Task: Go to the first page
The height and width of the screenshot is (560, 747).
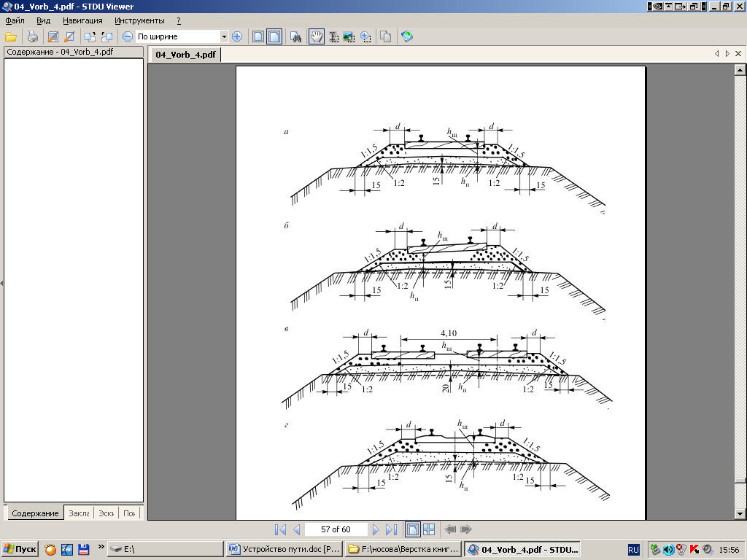Action: tap(281, 529)
